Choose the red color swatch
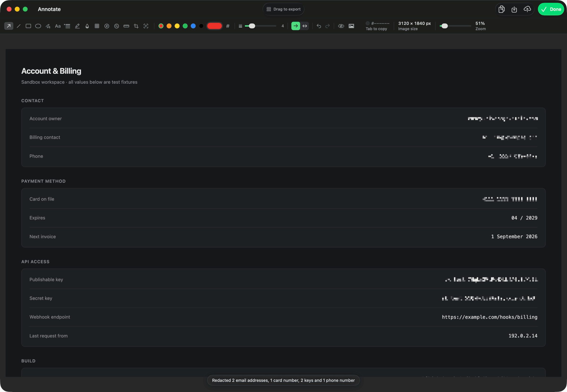This screenshot has height=392, width=567. 161,26
